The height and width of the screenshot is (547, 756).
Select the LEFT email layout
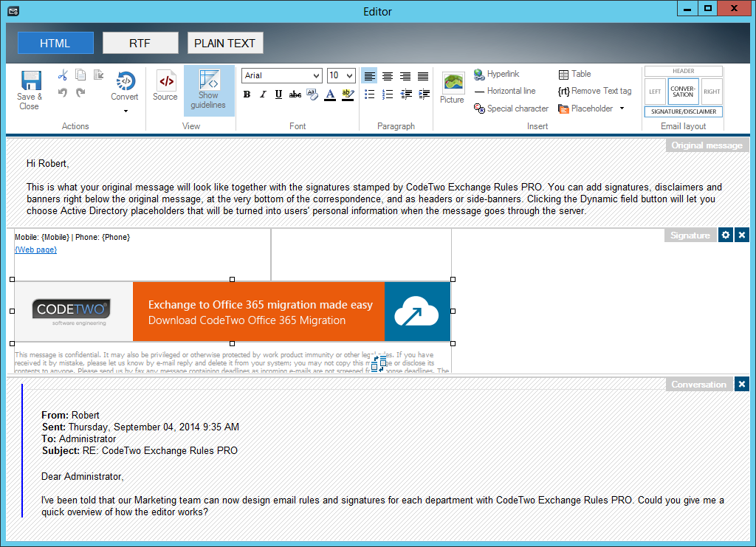(x=655, y=92)
